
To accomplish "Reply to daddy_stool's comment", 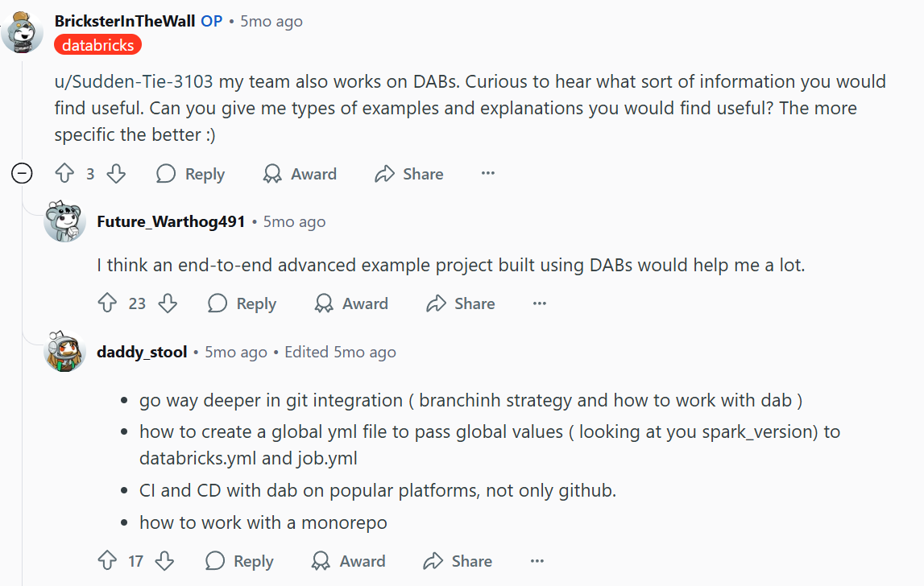I will [x=239, y=561].
